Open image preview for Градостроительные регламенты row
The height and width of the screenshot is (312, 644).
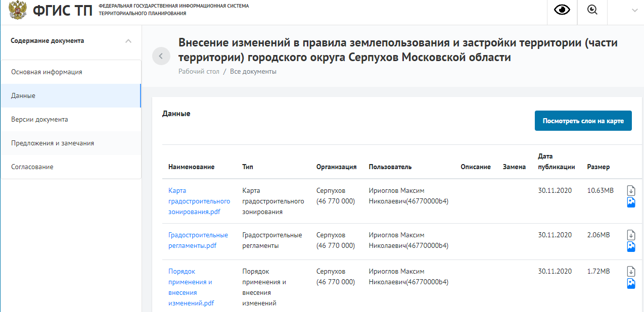pos(631,247)
